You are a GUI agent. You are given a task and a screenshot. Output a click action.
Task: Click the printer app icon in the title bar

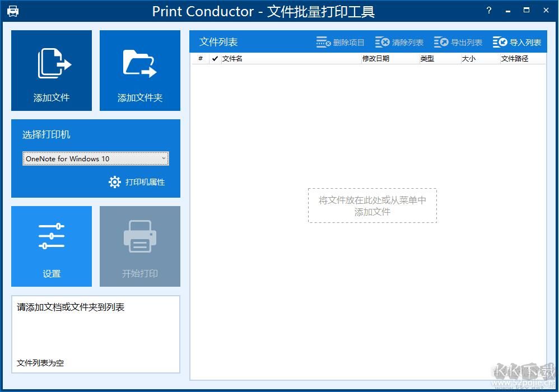pyautogui.click(x=12, y=10)
